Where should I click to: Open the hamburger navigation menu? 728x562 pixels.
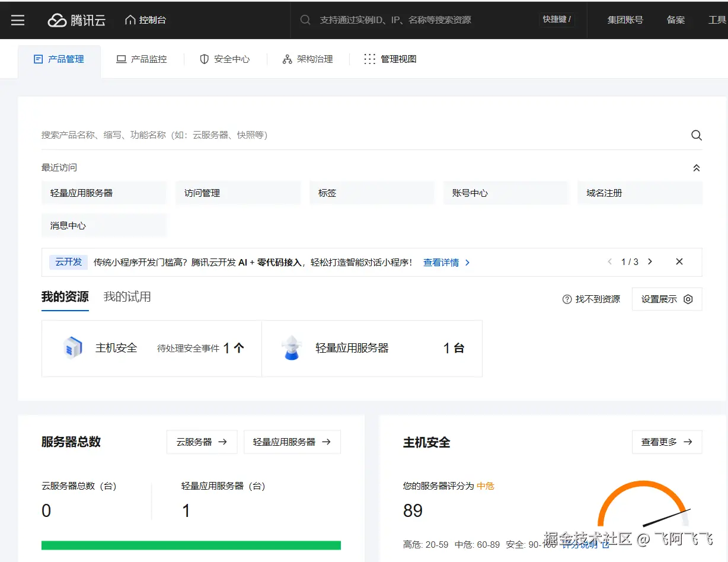[x=18, y=20]
